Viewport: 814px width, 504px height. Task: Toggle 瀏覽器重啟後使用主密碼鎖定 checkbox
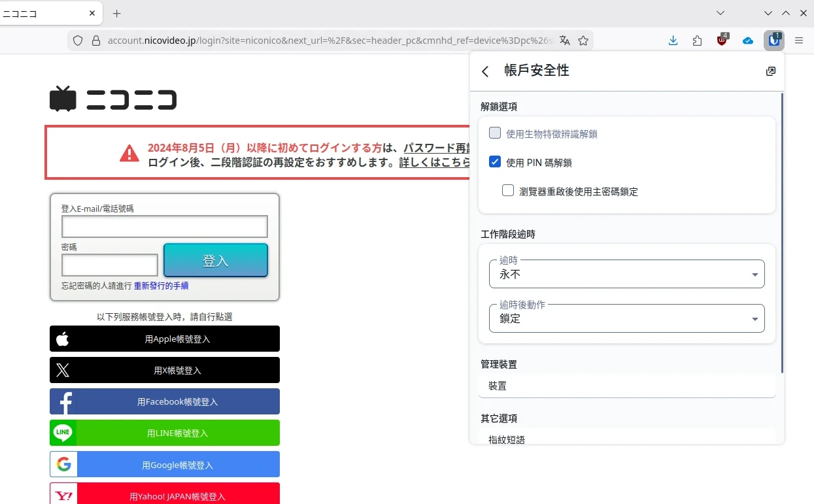508,191
